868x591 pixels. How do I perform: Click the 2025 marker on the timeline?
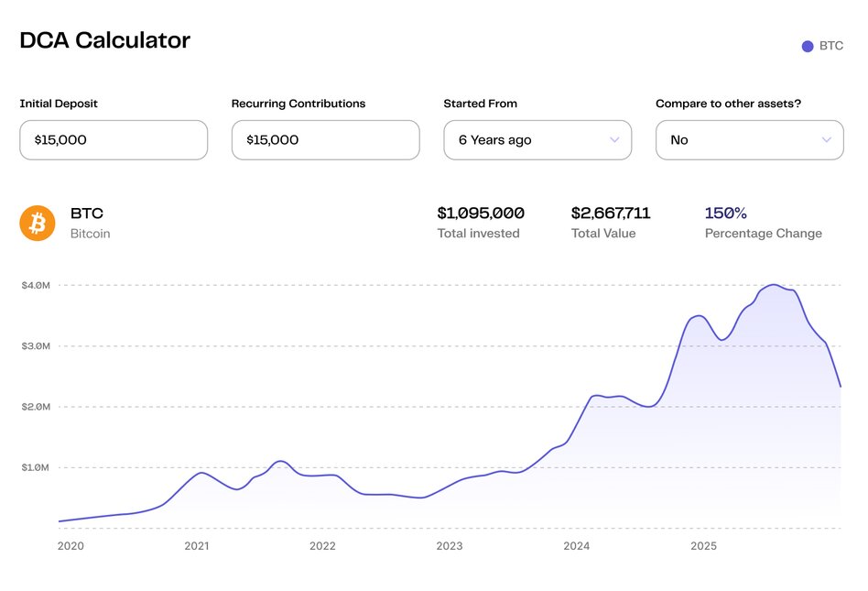pyautogui.click(x=703, y=546)
